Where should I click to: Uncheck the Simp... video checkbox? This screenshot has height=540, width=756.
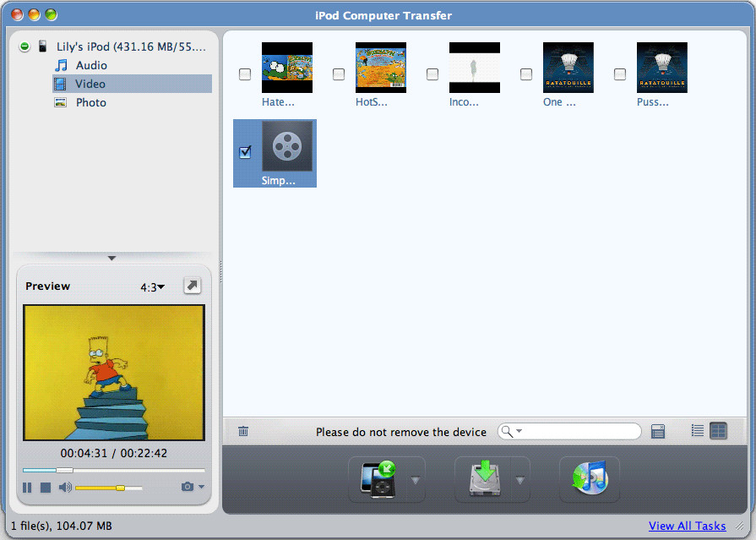(x=245, y=152)
